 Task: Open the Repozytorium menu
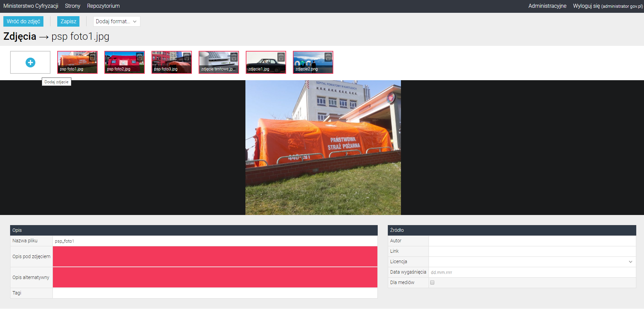pyautogui.click(x=103, y=6)
